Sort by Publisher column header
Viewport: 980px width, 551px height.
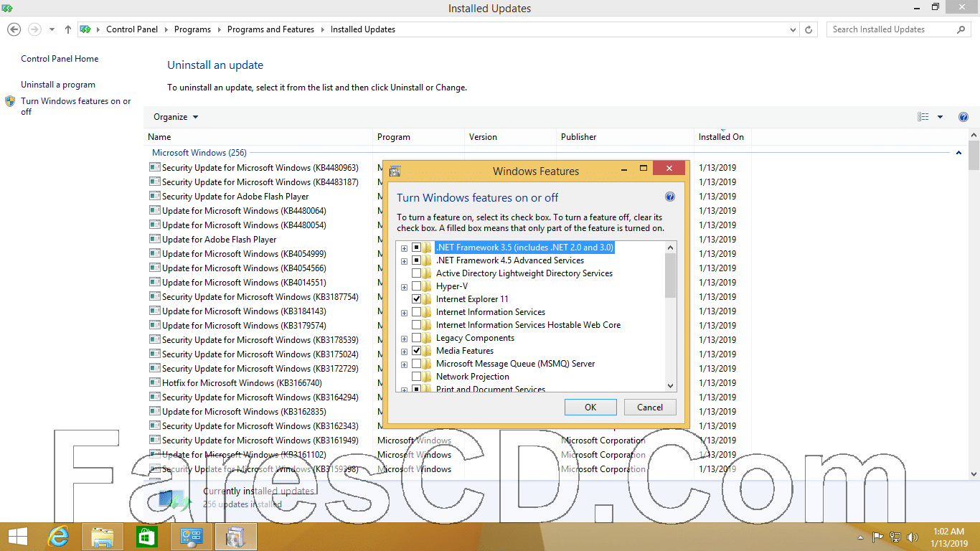625,136
